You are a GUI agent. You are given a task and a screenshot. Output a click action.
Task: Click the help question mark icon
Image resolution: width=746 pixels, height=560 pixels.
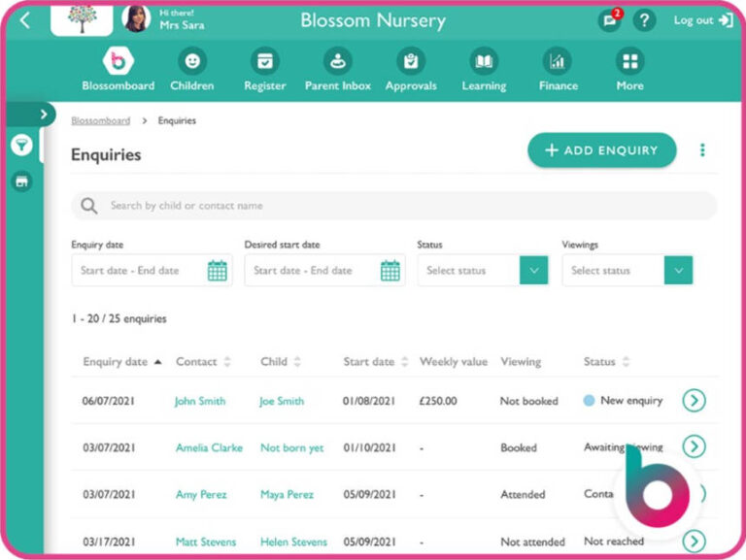click(644, 20)
